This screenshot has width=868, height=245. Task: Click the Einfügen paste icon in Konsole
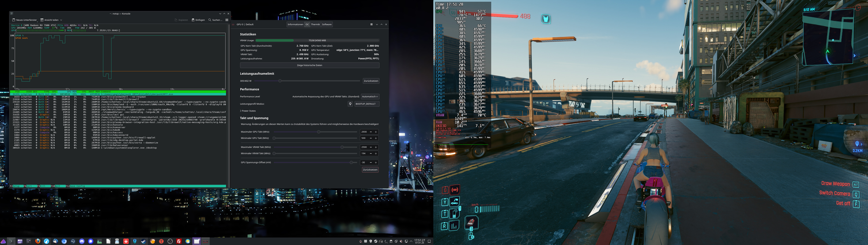193,20
